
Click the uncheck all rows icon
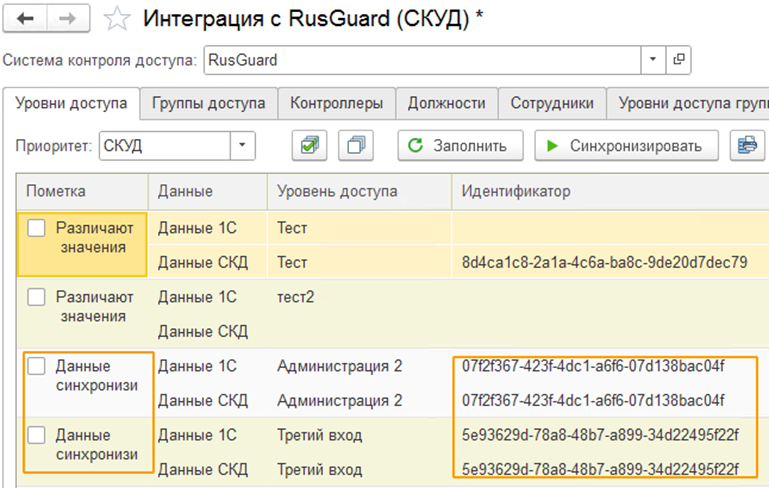click(355, 146)
